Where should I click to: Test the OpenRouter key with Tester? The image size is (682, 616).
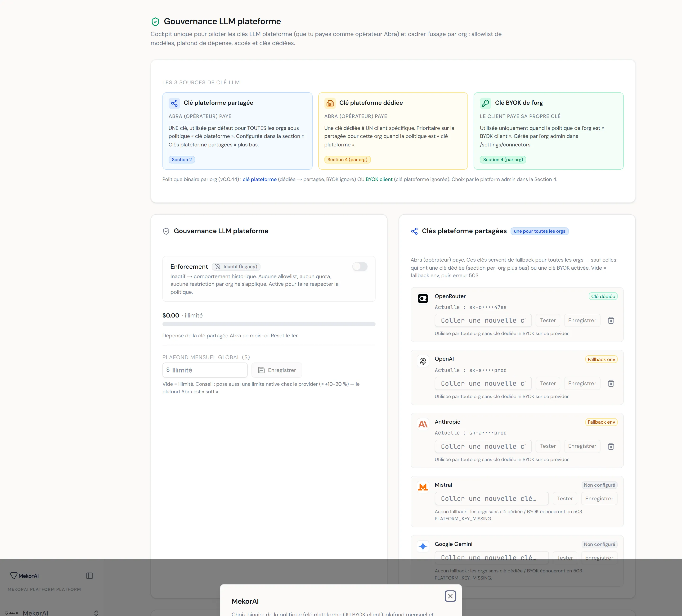point(548,321)
